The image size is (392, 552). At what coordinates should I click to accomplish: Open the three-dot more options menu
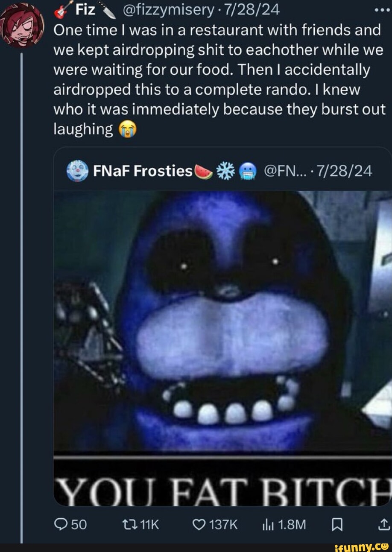(x=382, y=10)
